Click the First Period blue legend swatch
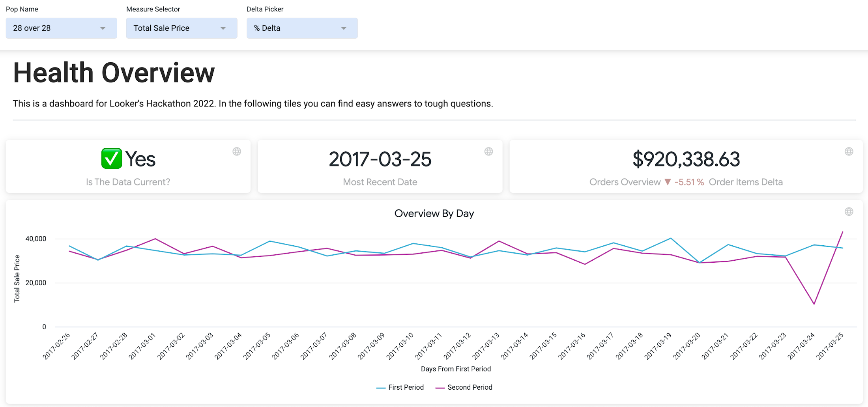This screenshot has height=407, width=868. [381, 388]
